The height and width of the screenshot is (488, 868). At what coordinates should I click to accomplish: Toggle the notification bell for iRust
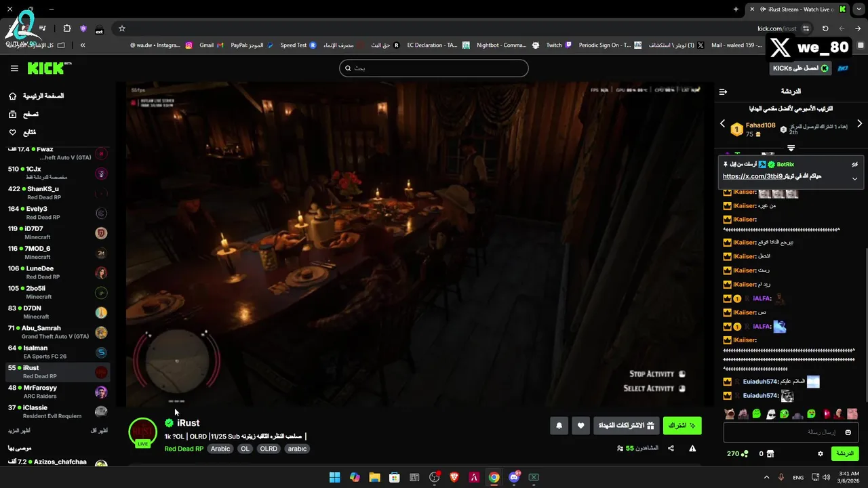coord(559,426)
